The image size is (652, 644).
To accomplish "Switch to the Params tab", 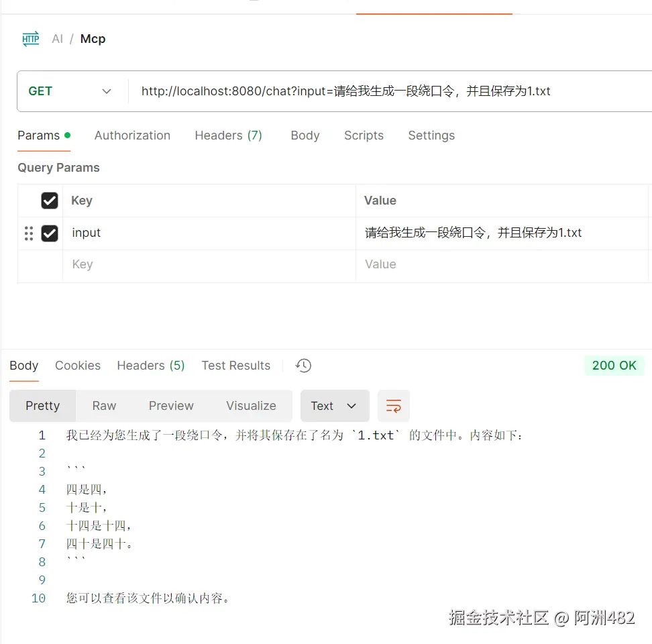I will (44, 136).
